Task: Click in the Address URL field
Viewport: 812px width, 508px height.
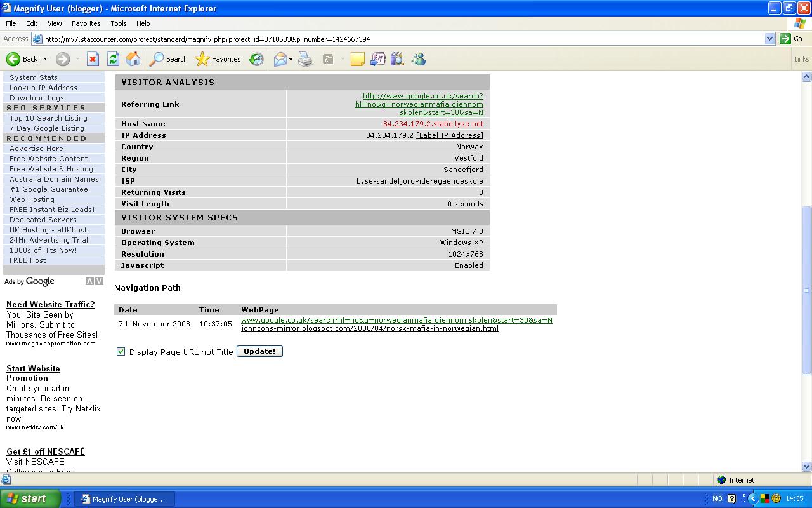Action: 403,39
